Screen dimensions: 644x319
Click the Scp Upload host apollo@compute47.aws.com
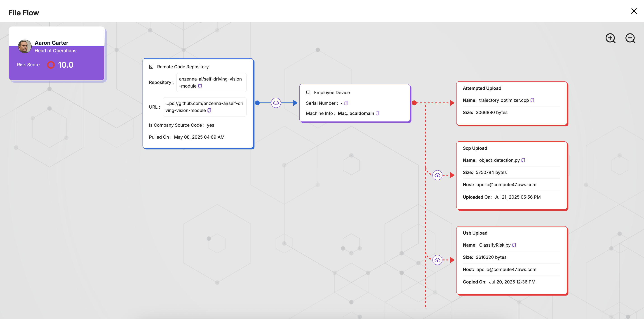pyautogui.click(x=506, y=185)
